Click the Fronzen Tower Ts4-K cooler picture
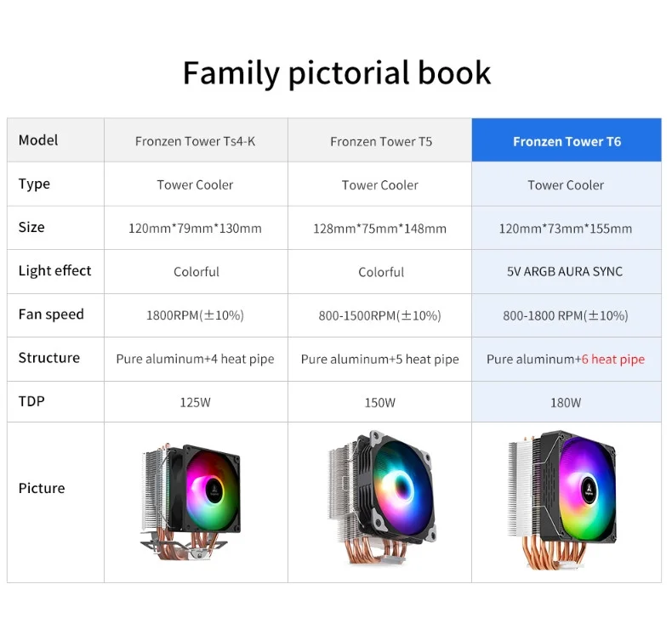 (x=191, y=502)
